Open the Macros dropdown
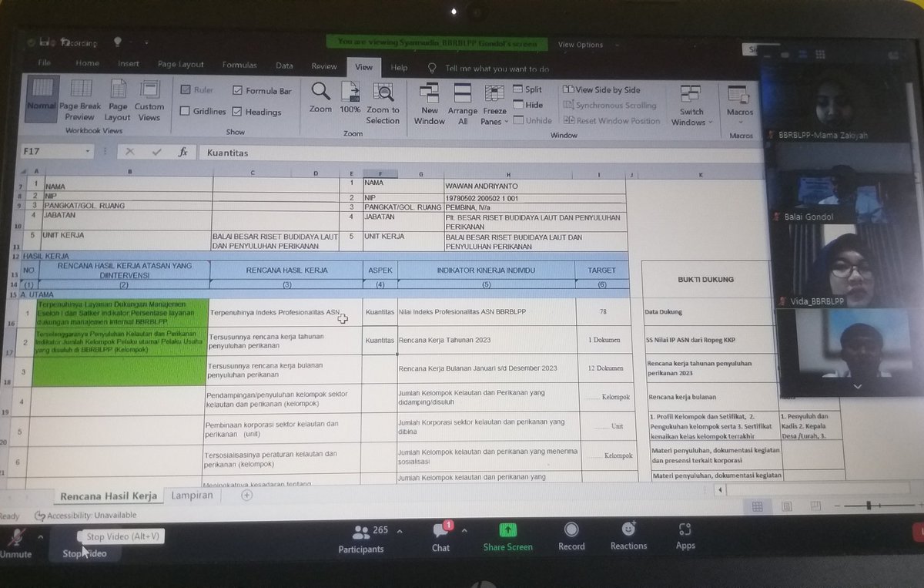Image resolution: width=924 pixels, height=588 pixels. (x=739, y=106)
